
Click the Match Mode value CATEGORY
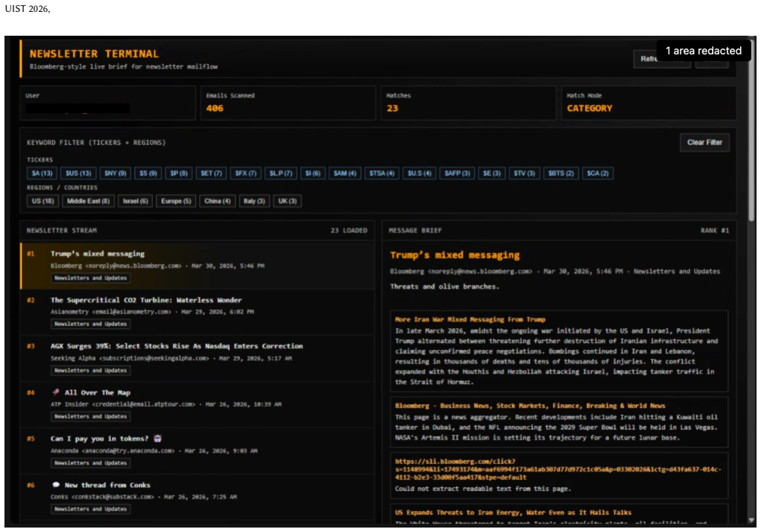coord(589,109)
